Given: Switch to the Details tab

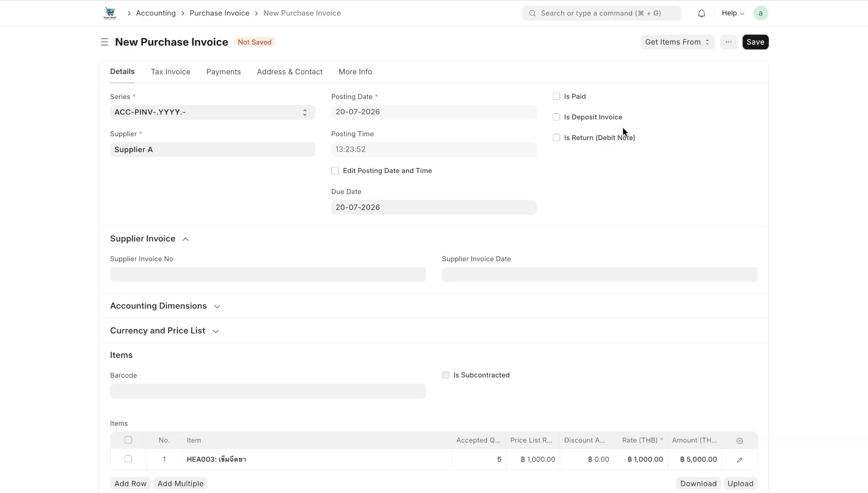Looking at the screenshot, I should pyautogui.click(x=122, y=72).
